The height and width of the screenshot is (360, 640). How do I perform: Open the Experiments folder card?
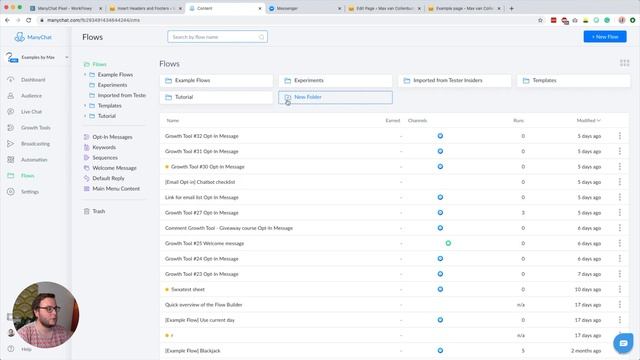(x=336, y=80)
